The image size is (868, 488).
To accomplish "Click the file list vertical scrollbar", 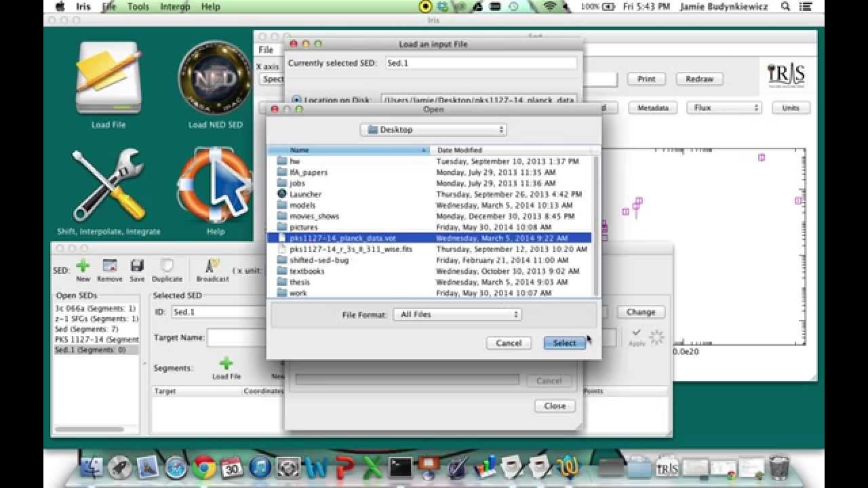I will (595, 226).
